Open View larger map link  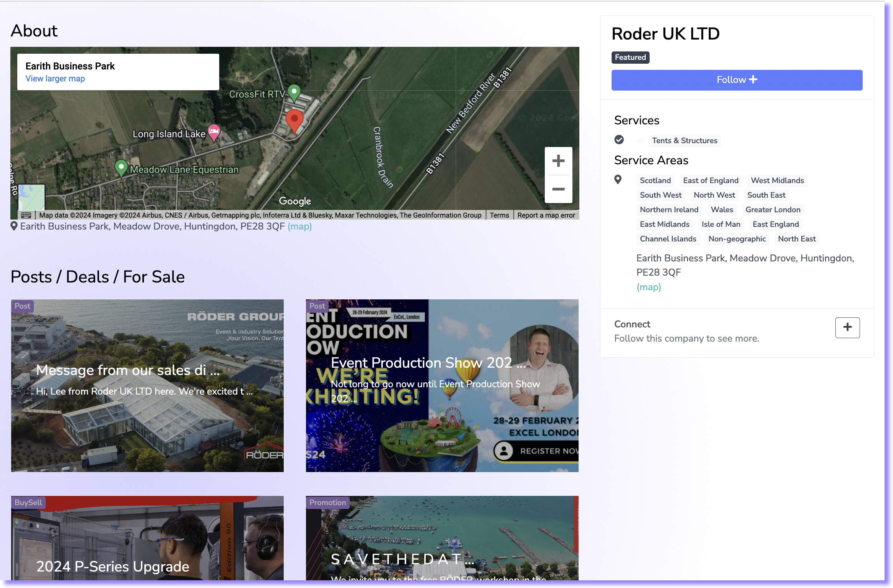tap(55, 78)
